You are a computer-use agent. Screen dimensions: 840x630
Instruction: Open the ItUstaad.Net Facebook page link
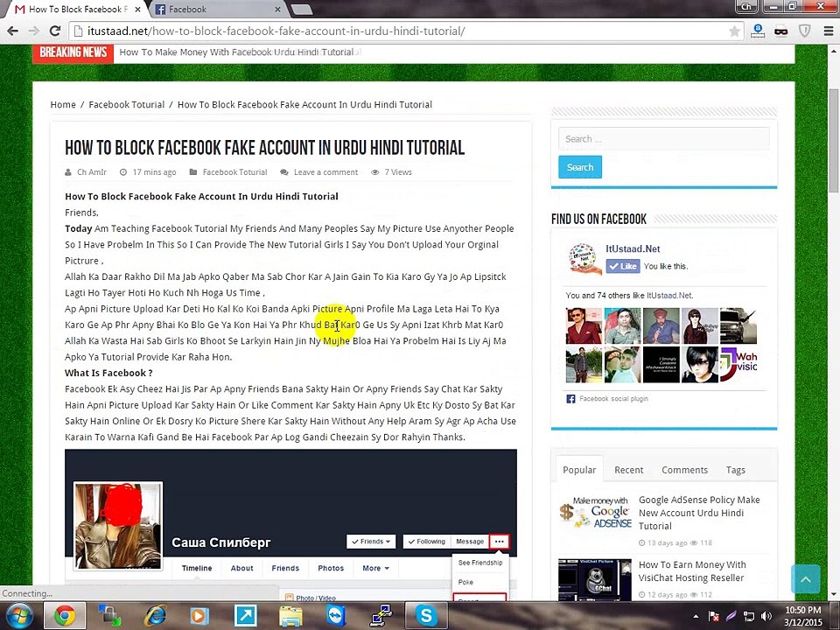click(x=633, y=248)
